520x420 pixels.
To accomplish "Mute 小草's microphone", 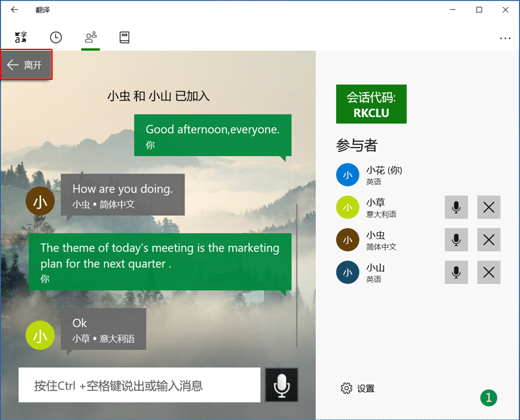I will click(x=456, y=207).
